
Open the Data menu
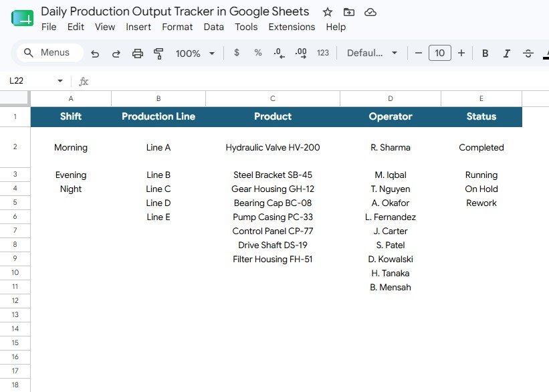(x=213, y=27)
